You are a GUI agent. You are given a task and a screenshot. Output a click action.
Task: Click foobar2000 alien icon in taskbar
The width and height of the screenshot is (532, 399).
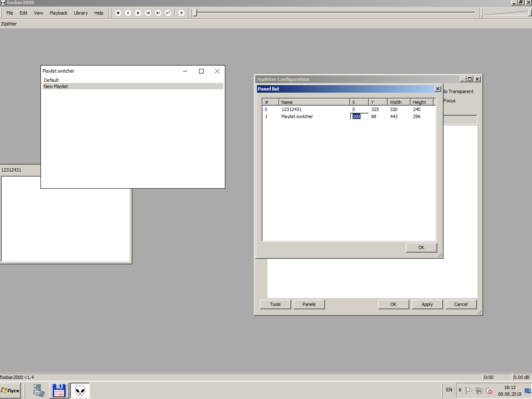(80, 391)
